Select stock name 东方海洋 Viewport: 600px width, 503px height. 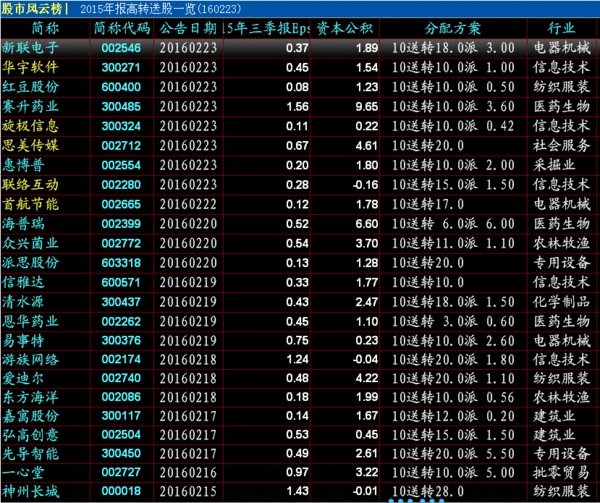[x=30, y=397]
